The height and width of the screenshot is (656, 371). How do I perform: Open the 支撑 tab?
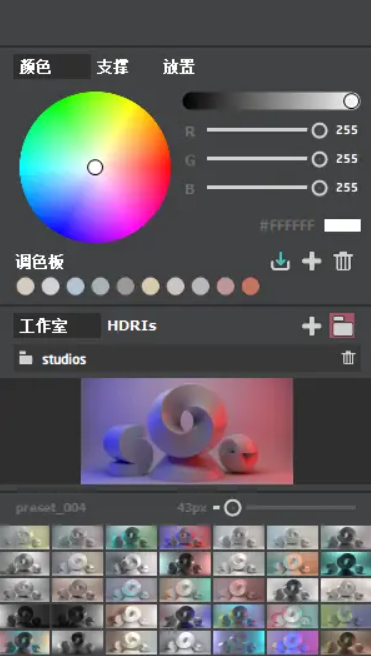113,67
